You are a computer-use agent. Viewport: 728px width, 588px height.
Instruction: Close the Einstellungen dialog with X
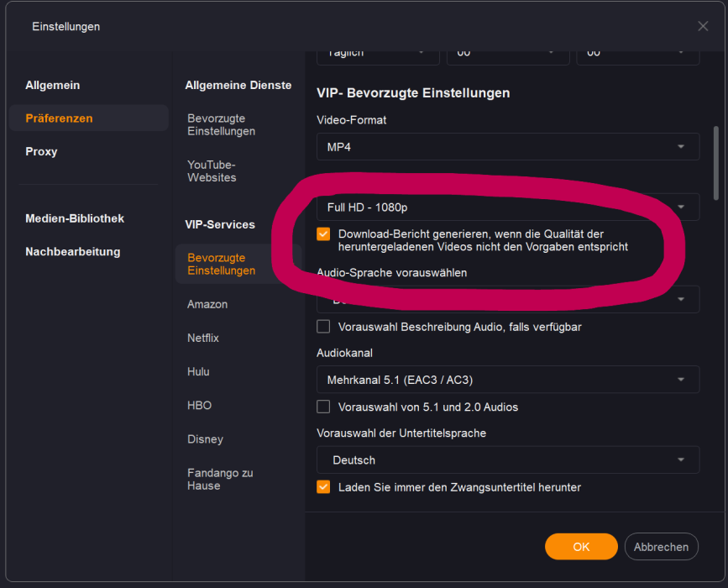pyautogui.click(x=703, y=26)
